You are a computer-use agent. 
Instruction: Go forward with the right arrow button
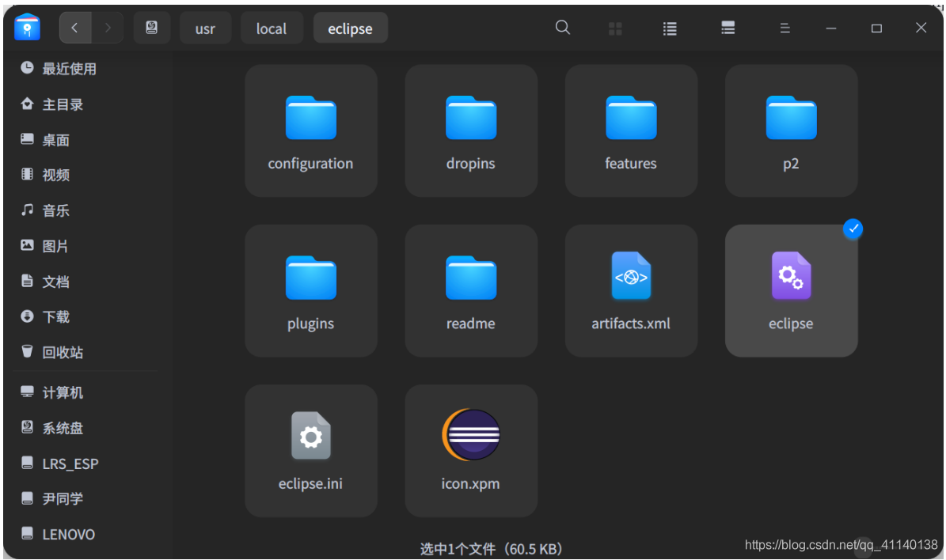(108, 28)
